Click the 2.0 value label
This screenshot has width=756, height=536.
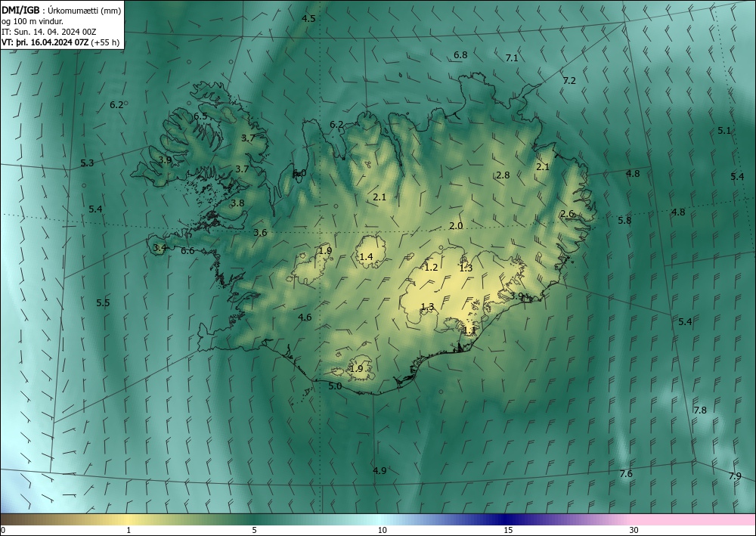456,226
